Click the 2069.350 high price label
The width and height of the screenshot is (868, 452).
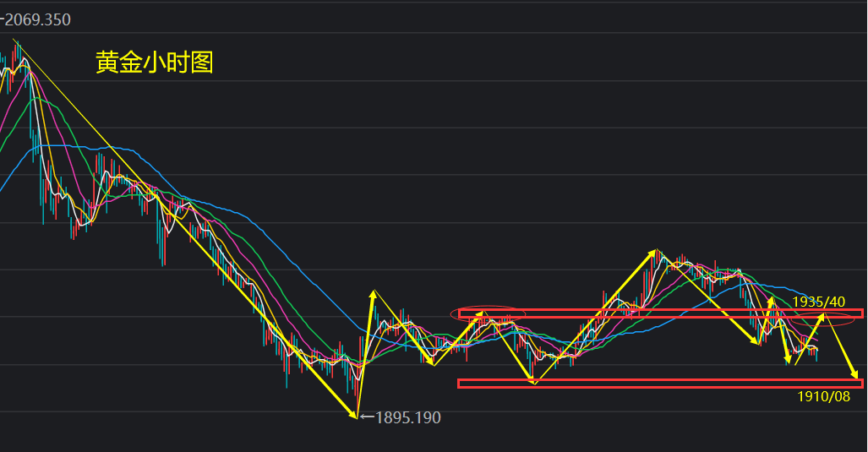point(36,19)
